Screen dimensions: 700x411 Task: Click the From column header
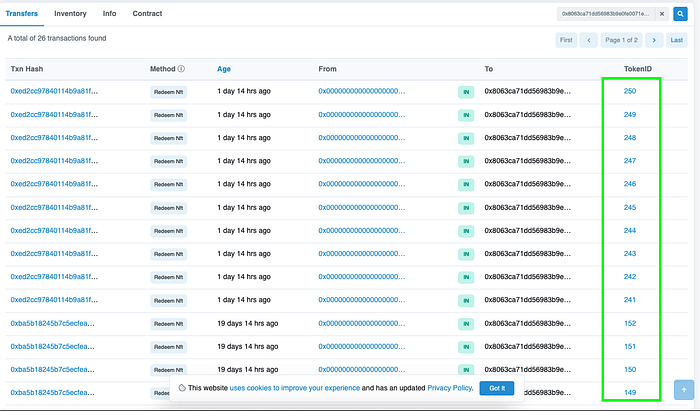[327, 69]
